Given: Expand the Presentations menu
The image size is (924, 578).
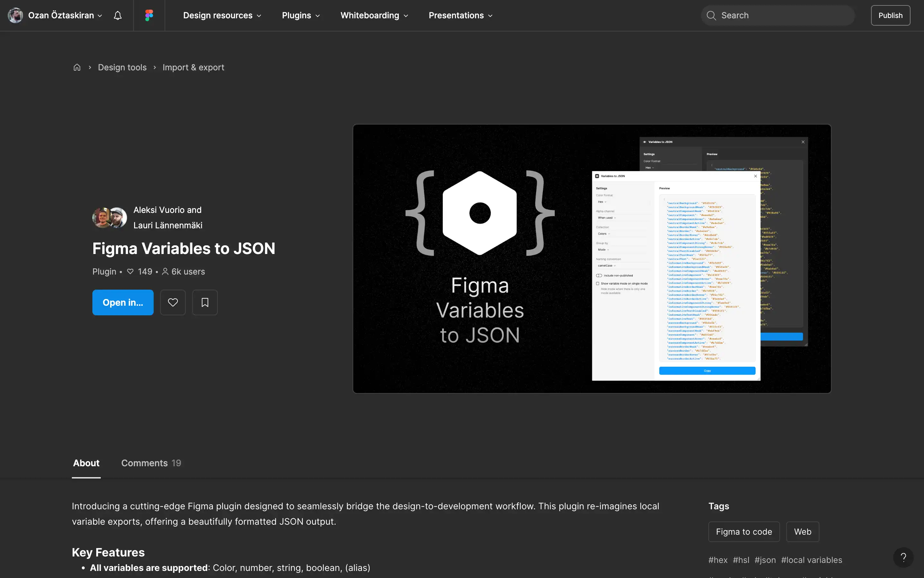Looking at the screenshot, I should point(461,15).
